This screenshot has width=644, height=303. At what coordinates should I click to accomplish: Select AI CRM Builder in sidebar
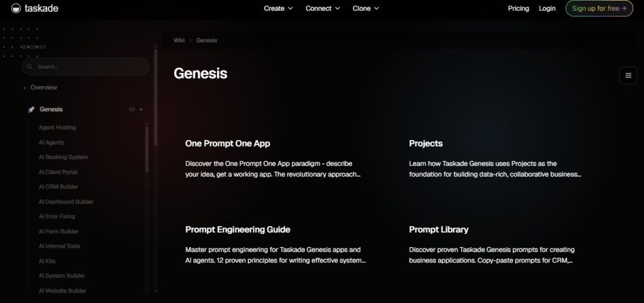click(x=58, y=187)
